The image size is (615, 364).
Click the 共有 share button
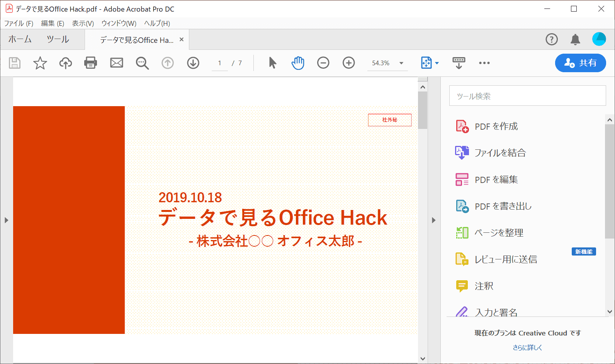coord(581,63)
